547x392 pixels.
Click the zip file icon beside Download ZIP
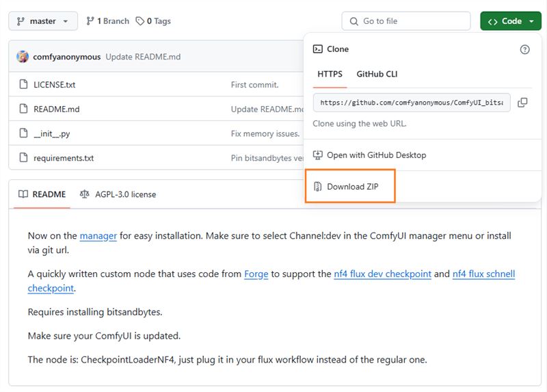point(317,186)
